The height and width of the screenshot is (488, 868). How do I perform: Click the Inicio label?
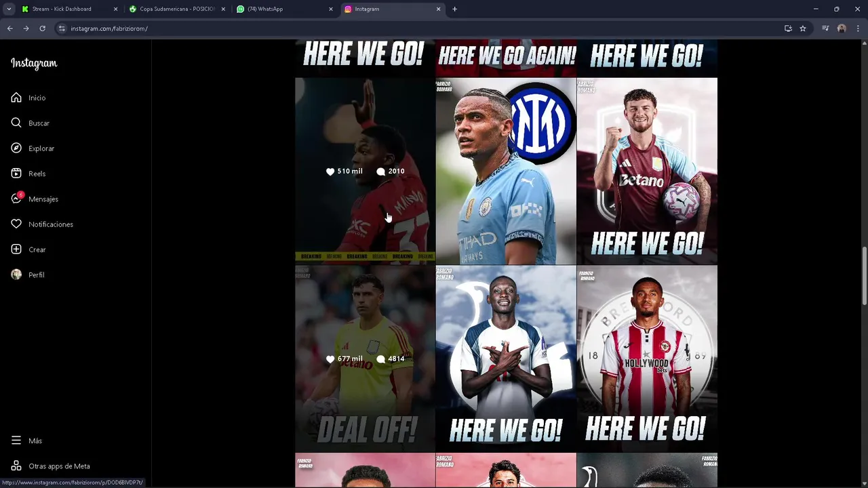click(x=37, y=98)
